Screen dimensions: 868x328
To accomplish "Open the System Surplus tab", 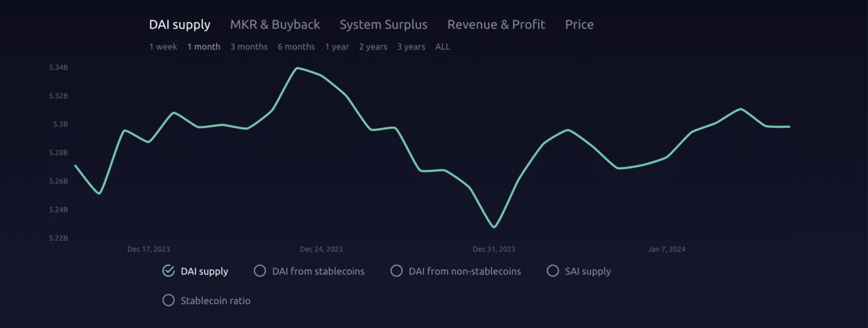I will click(383, 24).
